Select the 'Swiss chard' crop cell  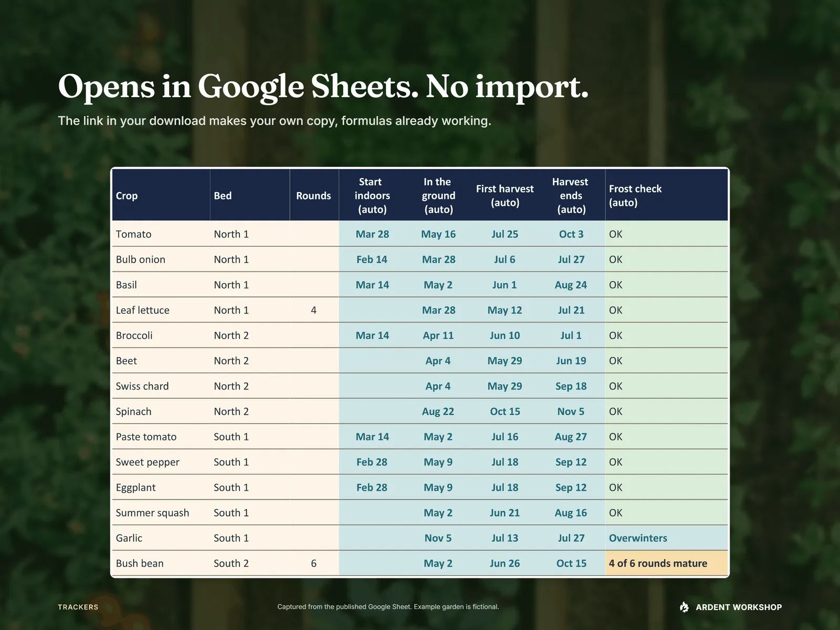[161, 386]
